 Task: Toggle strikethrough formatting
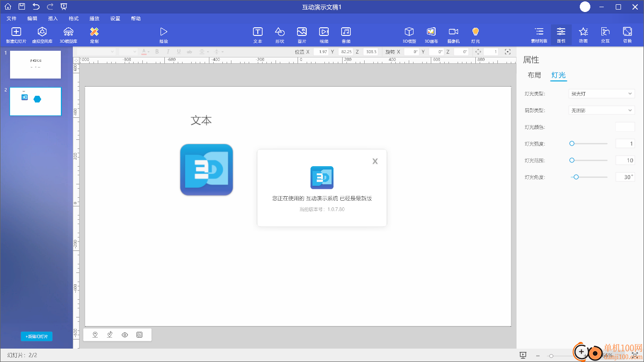coord(190,52)
